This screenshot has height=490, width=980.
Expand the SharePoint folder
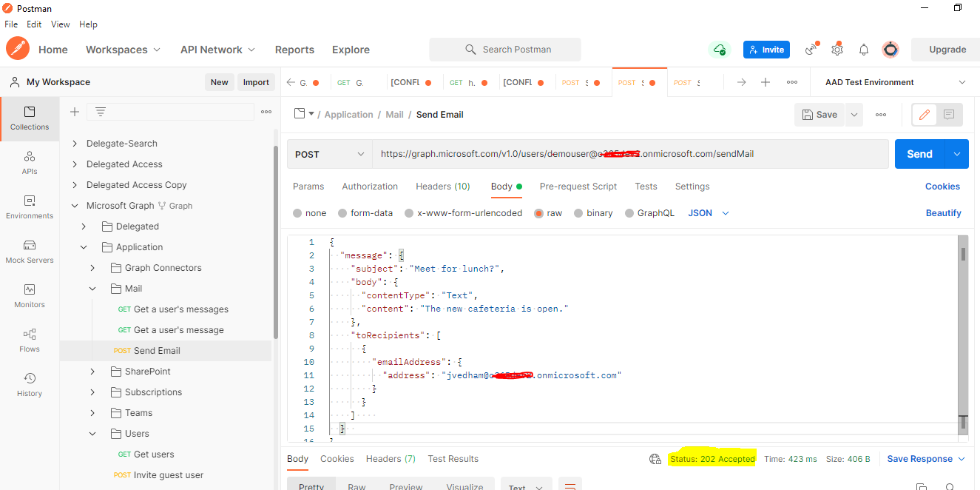92,372
